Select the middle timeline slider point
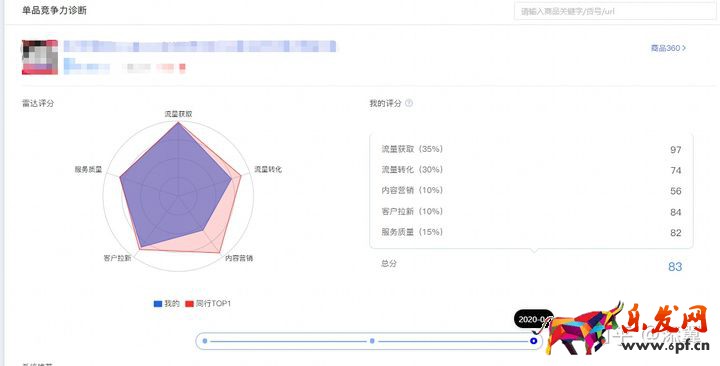The height and width of the screenshot is (366, 720). click(372, 341)
